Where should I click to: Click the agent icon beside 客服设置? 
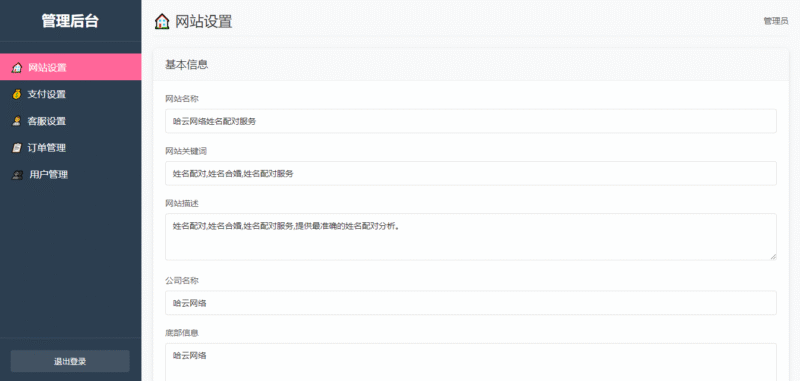[x=17, y=121]
